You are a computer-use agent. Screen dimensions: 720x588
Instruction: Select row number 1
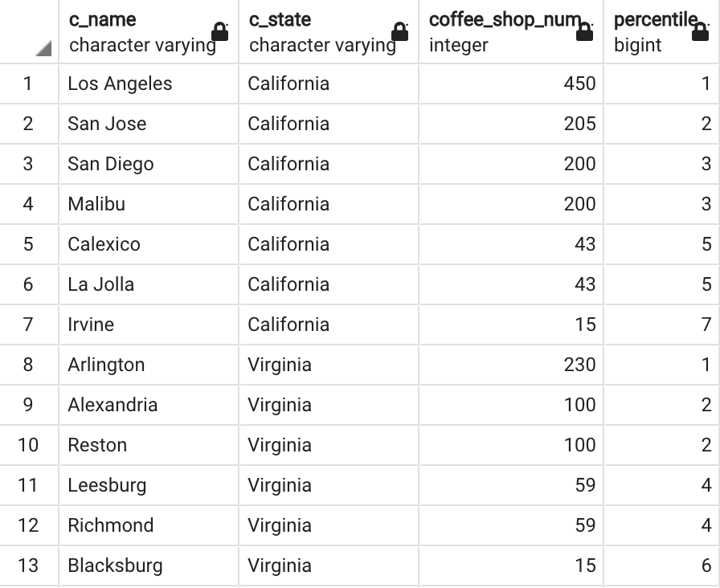pos(28,84)
